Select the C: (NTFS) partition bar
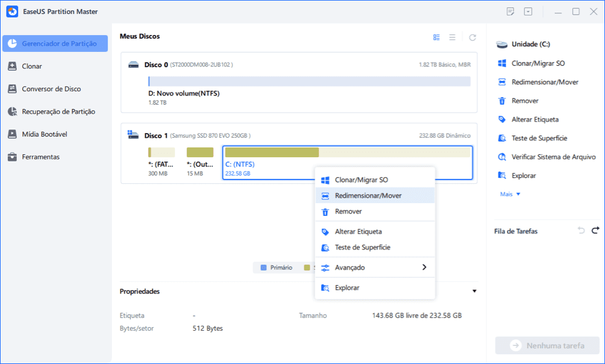Viewport: 605px width, 364px height. [348, 152]
